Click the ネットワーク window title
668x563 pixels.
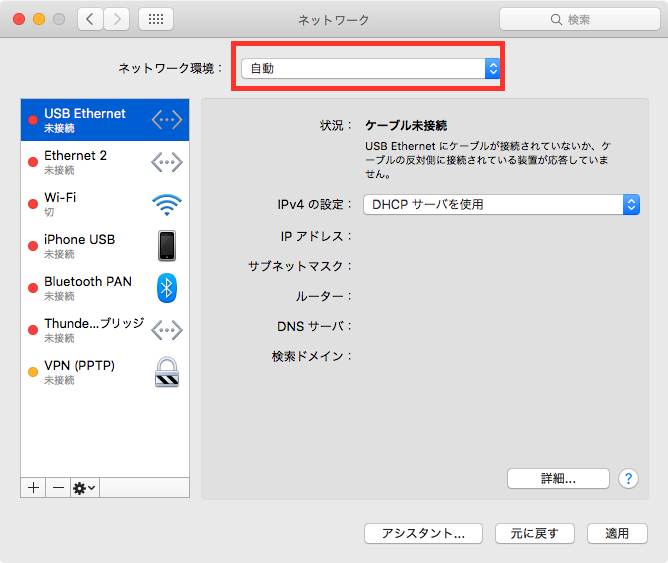334,20
